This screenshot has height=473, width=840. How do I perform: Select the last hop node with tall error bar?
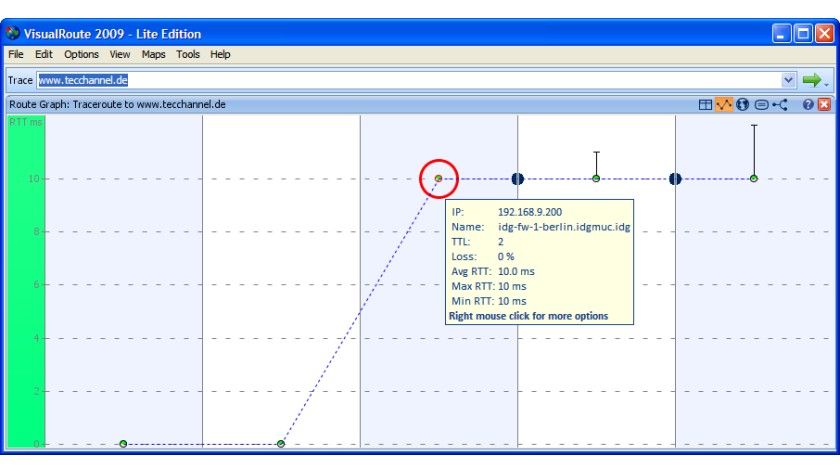(754, 178)
